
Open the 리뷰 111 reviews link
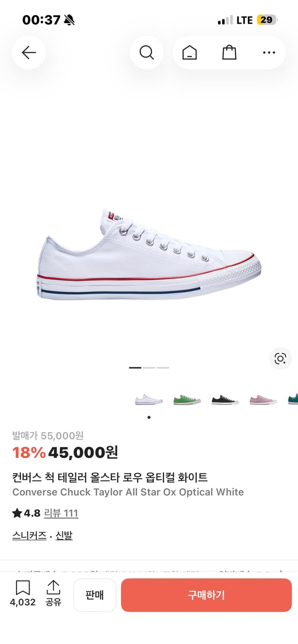pyautogui.click(x=61, y=513)
